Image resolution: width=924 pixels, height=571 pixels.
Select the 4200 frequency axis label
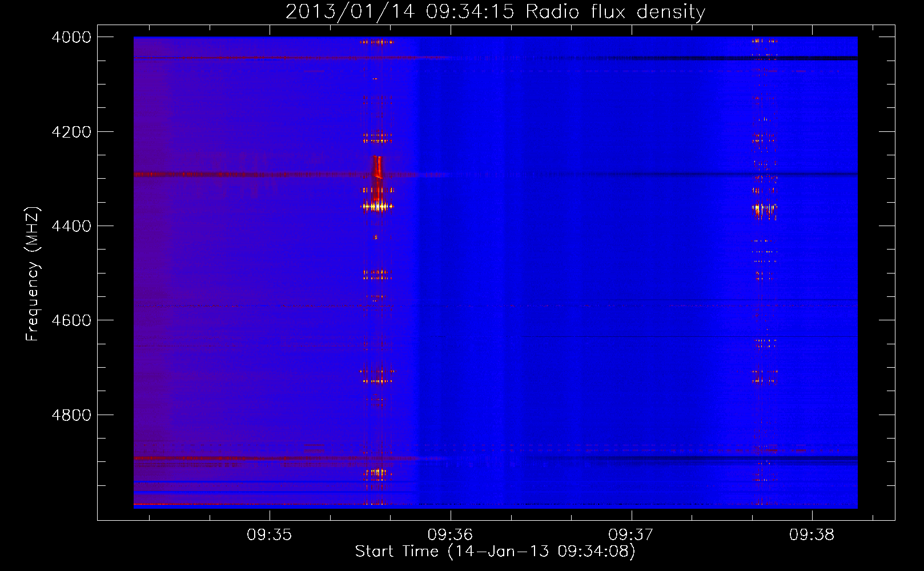tap(71, 132)
